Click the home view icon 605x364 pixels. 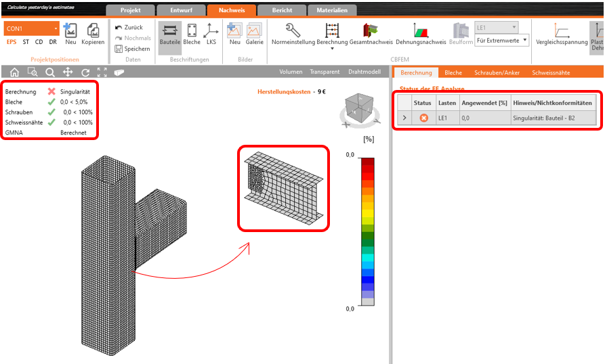coord(14,72)
